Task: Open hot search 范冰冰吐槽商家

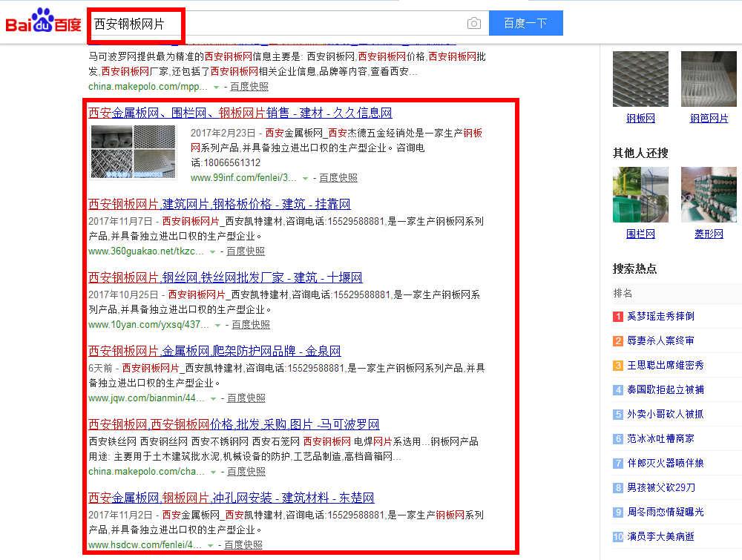Action: pos(660,438)
